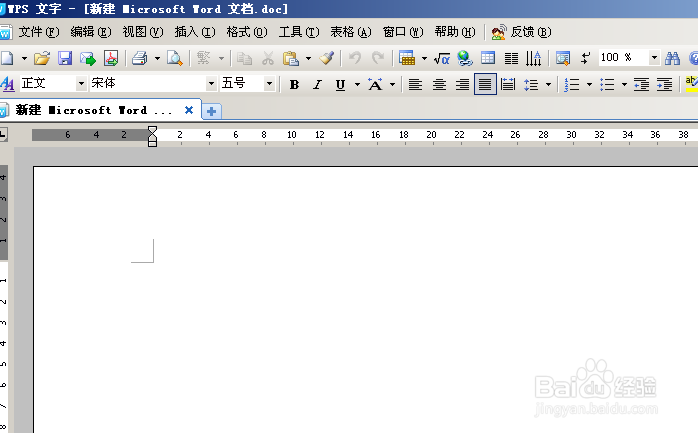The image size is (698, 433).
Task: Click the 反馈(B) feedback button
Action: point(521,32)
